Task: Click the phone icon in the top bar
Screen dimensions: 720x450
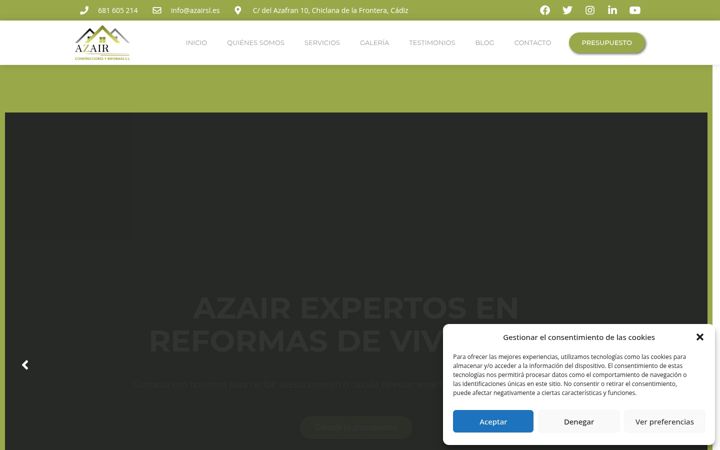Action: coord(84,10)
